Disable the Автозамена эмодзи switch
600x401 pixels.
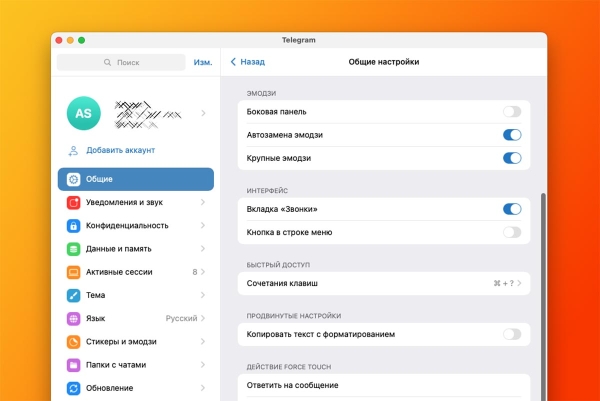click(x=511, y=135)
